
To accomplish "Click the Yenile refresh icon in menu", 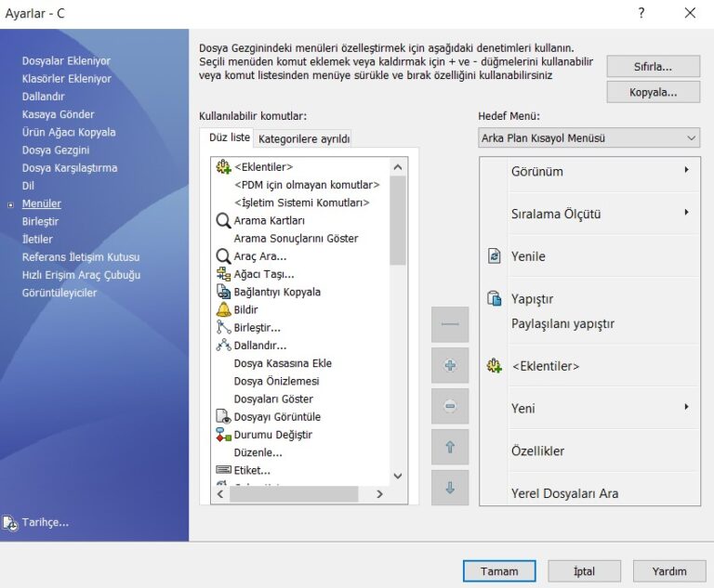I will [495, 256].
